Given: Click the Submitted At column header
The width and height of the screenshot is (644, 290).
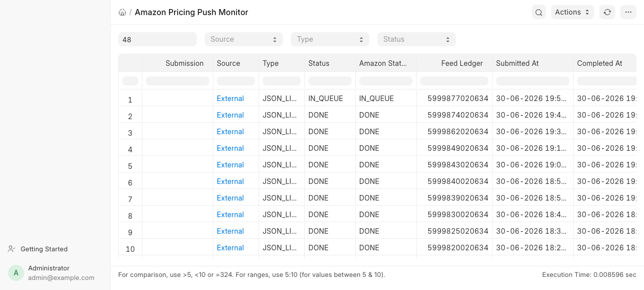Looking at the screenshot, I should (x=533, y=63).
